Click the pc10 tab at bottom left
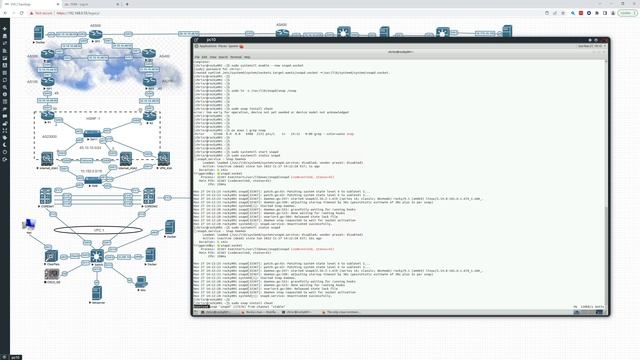This screenshot has width=640, height=360. coord(15,358)
